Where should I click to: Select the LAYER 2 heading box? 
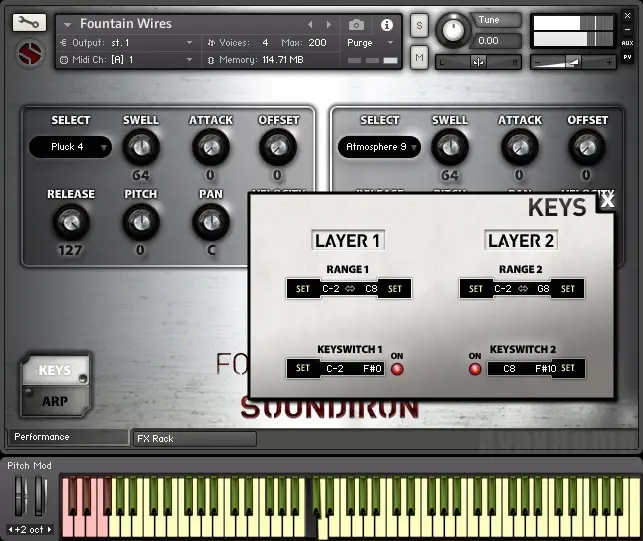(521, 240)
